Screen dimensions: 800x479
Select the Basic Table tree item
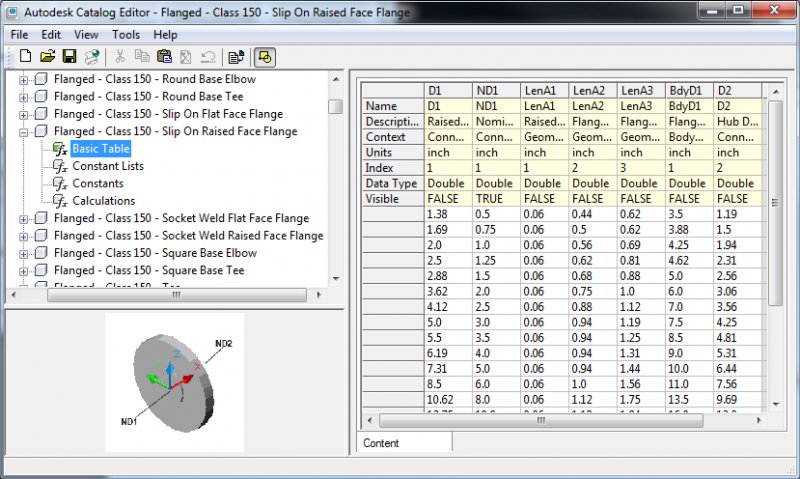click(x=101, y=149)
